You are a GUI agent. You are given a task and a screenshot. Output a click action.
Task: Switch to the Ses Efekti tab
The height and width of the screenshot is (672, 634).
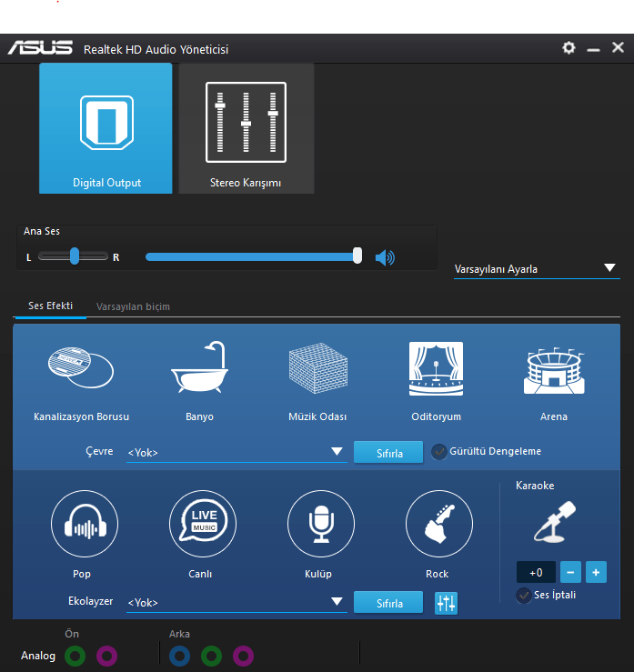50,306
